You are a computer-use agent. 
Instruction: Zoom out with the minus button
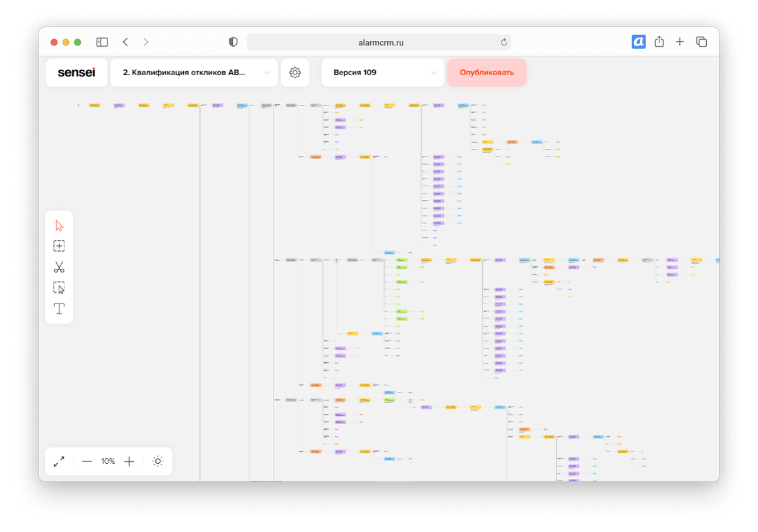[87, 462]
